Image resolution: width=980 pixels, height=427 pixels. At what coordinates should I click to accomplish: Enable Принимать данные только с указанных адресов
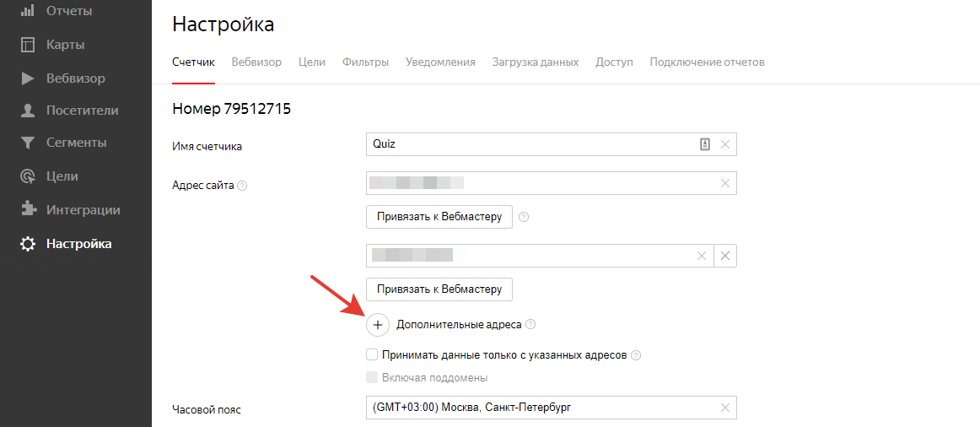click(x=372, y=355)
